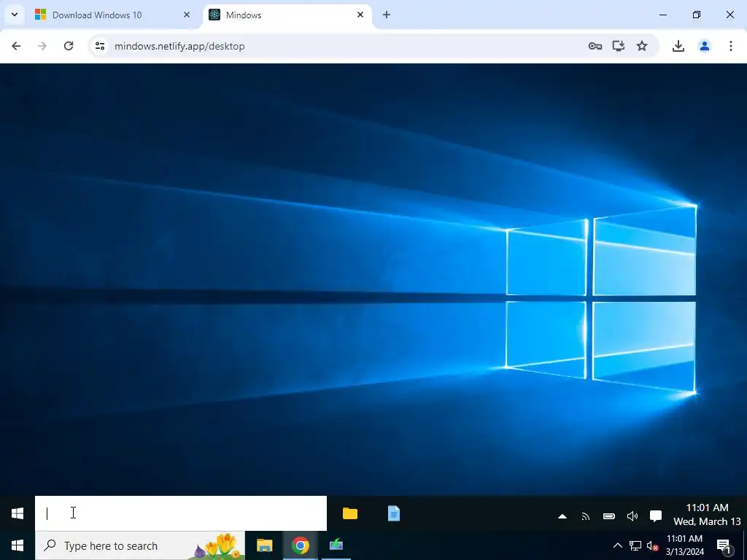Open the Windows clock 3/13/2024
The width and height of the screenshot is (747, 560).
coord(684,545)
